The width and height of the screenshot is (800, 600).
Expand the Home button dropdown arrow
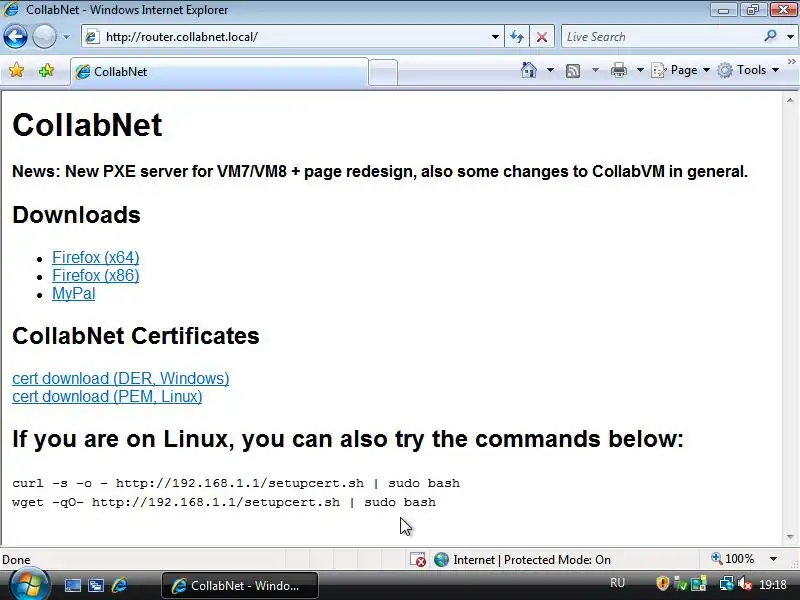550,70
